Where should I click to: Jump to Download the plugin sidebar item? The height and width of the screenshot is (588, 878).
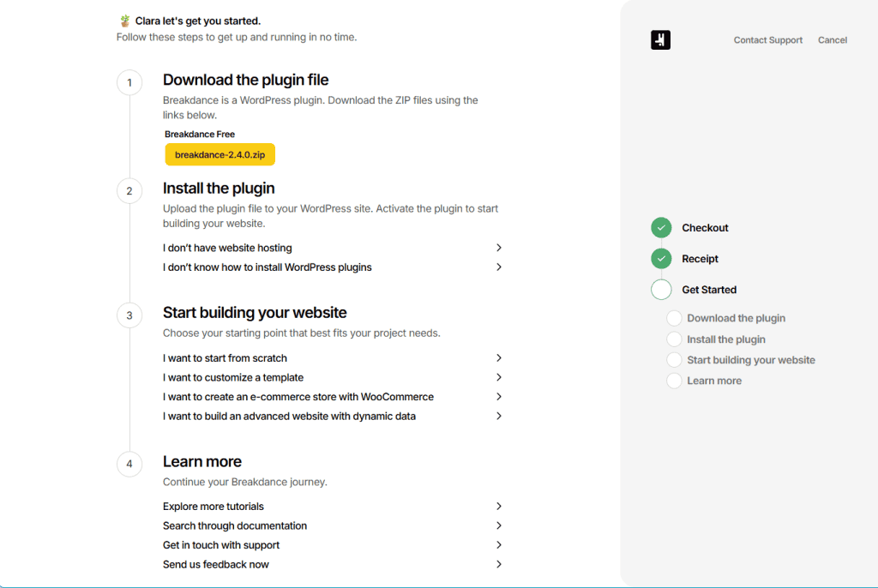click(x=737, y=318)
